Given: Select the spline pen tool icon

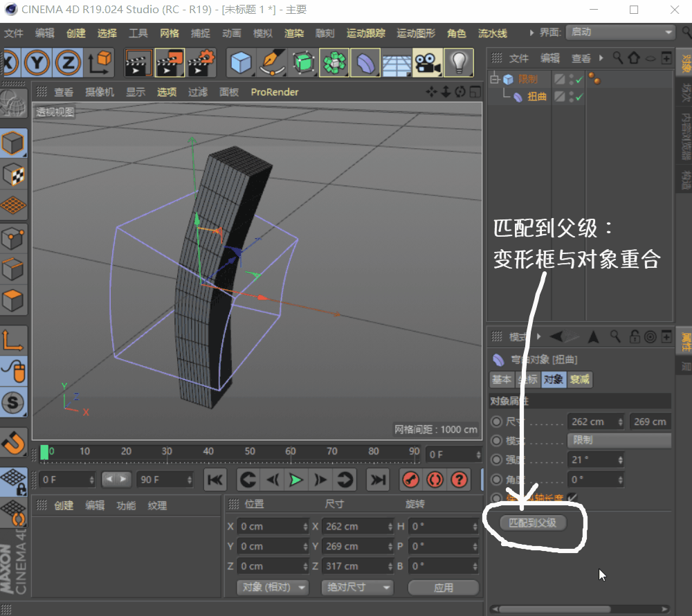Looking at the screenshot, I should click(x=271, y=63).
